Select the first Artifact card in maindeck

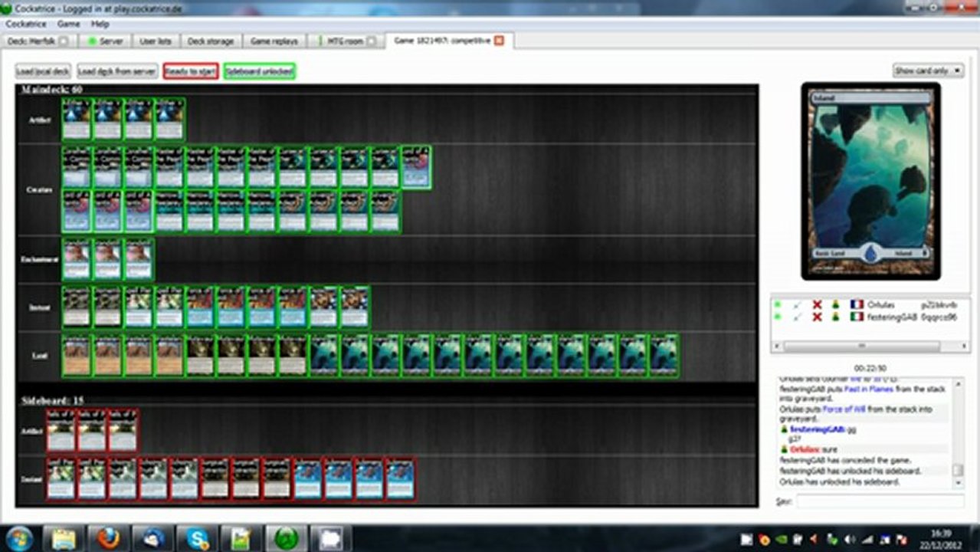click(x=77, y=119)
